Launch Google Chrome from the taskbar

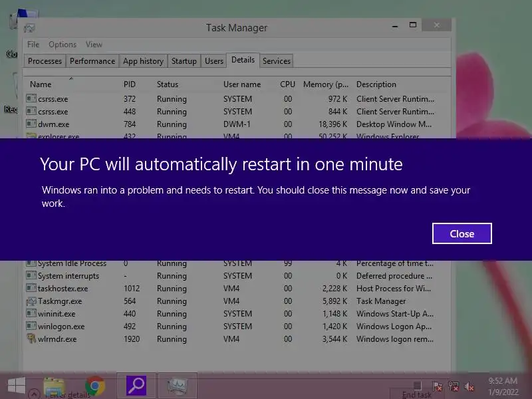coord(95,386)
